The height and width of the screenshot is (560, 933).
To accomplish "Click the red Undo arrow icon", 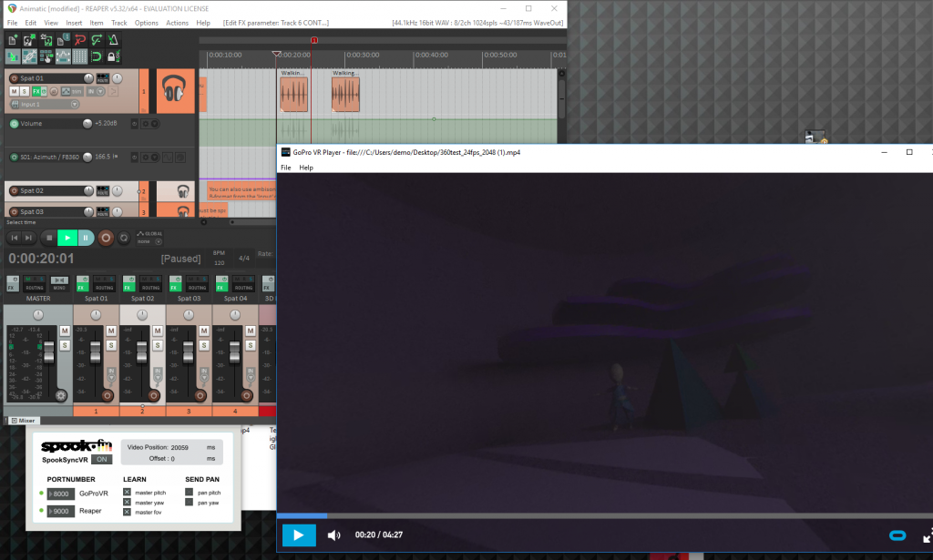I will (79, 40).
